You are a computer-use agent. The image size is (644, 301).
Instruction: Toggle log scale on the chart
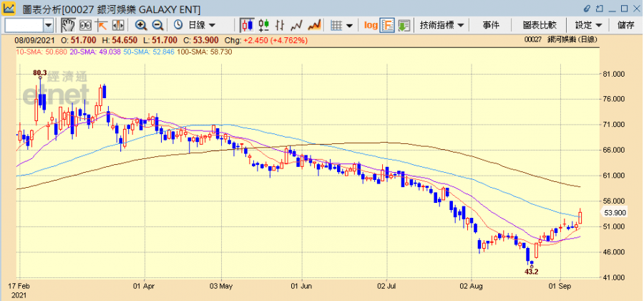point(371,25)
